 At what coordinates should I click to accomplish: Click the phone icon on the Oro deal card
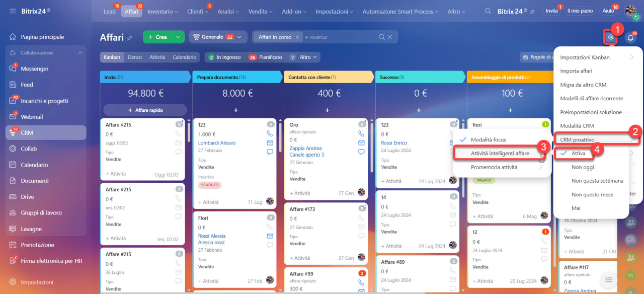(361, 134)
